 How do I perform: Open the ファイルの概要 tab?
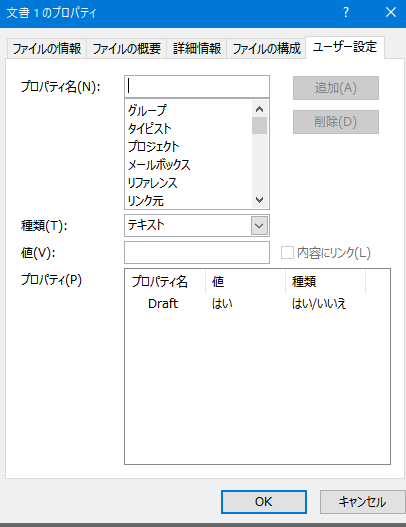point(127,49)
